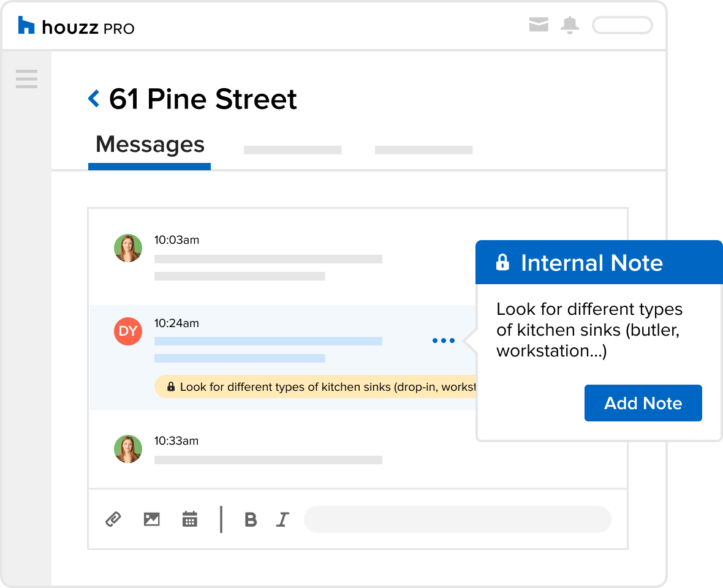723x588 pixels.
Task: Click the DY avatar
Action: tap(128, 331)
